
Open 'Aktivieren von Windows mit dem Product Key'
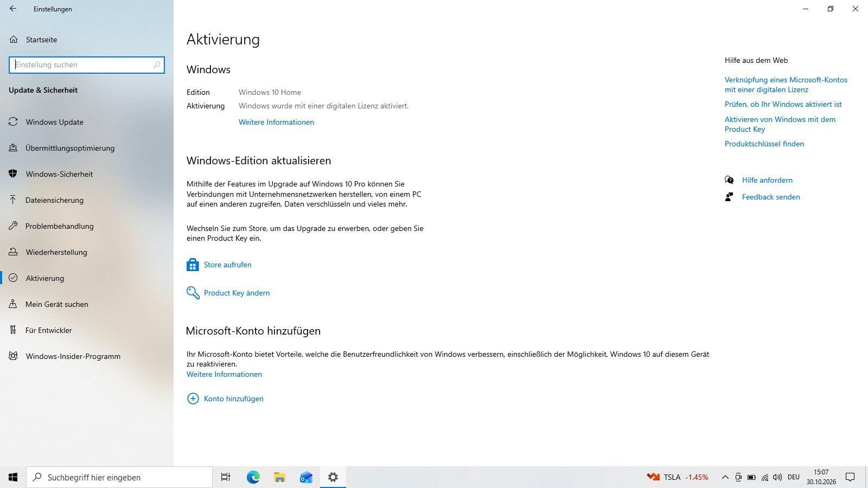click(780, 124)
